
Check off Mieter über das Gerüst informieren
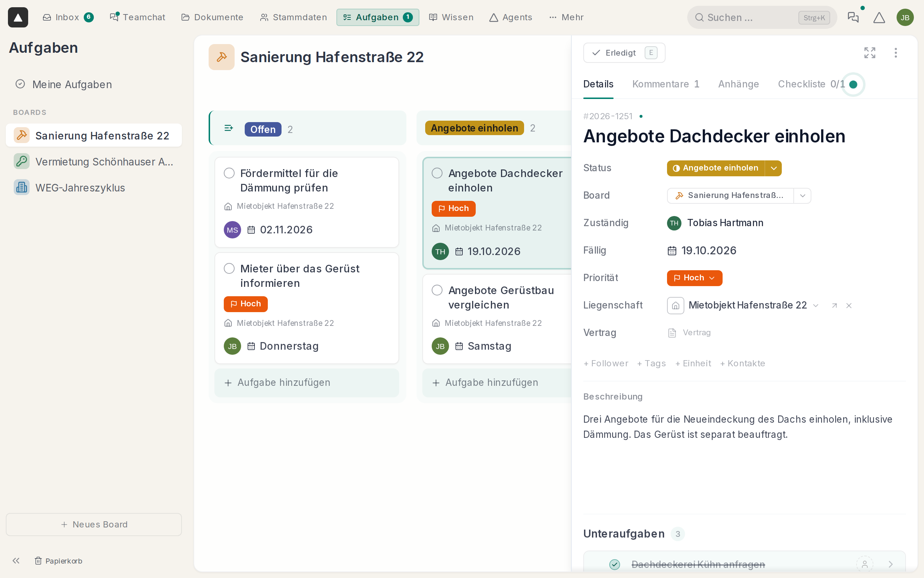click(229, 268)
